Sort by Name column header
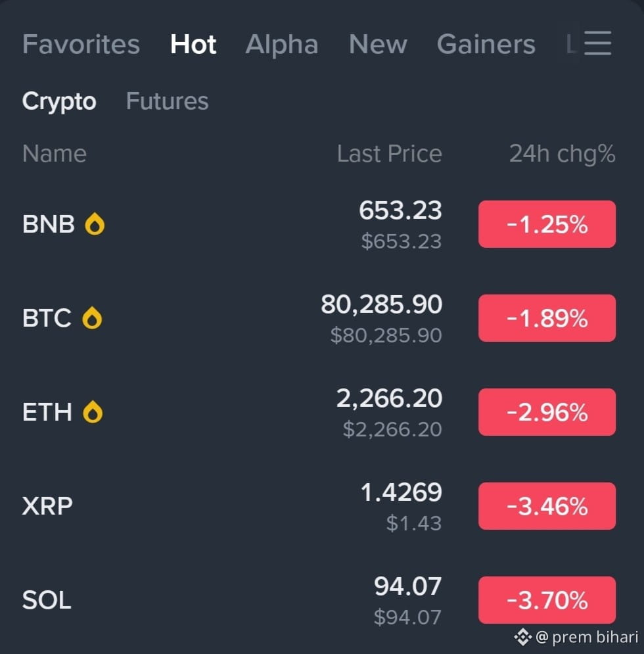The width and height of the screenshot is (644, 654). [x=55, y=154]
